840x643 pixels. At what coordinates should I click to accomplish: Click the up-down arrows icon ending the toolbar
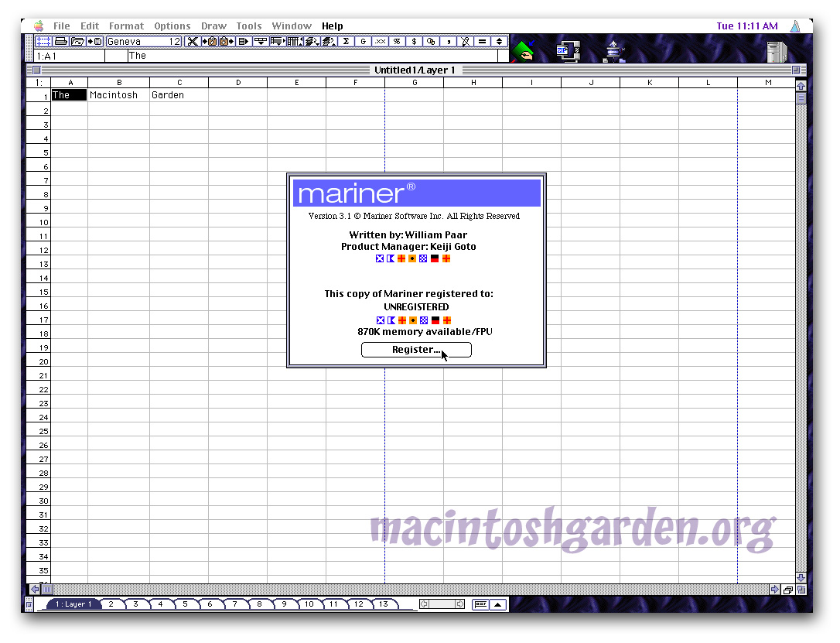pos(500,41)
